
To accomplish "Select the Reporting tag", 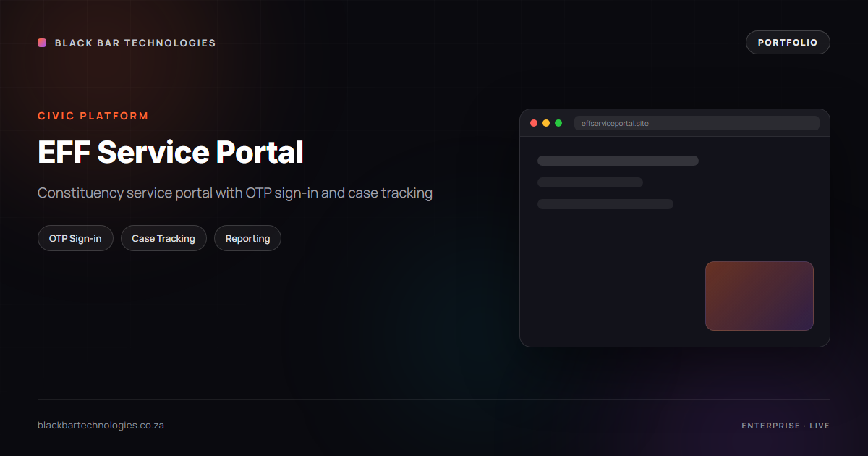I will [247, 238].
